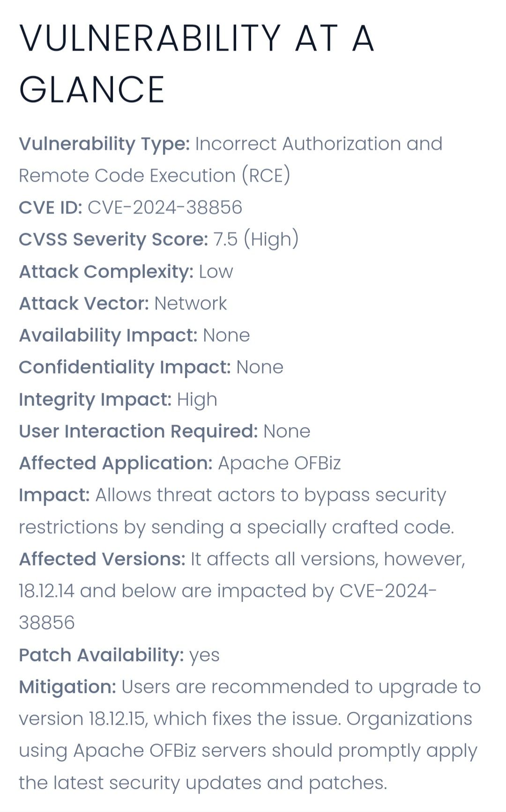
Task: Click the 'Affected Application:' label
Action: (x=116, y=463)
